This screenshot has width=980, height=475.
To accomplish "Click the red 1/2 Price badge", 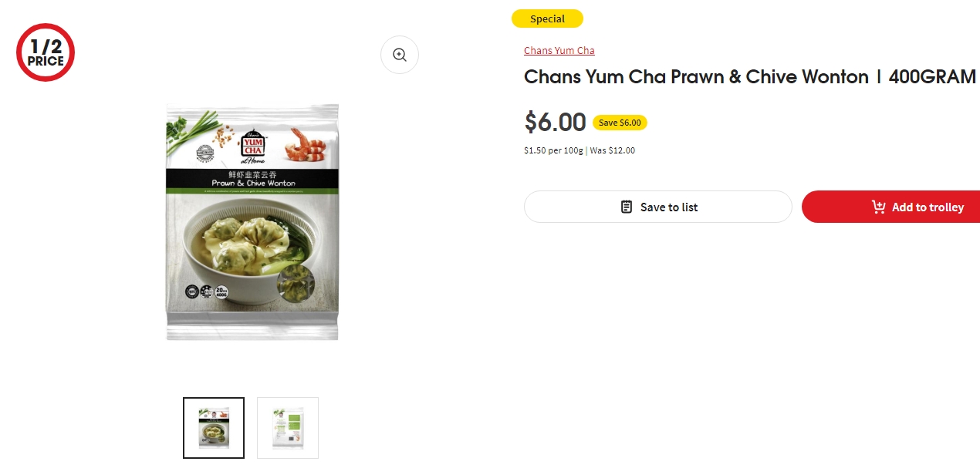I will pos(46,52).
